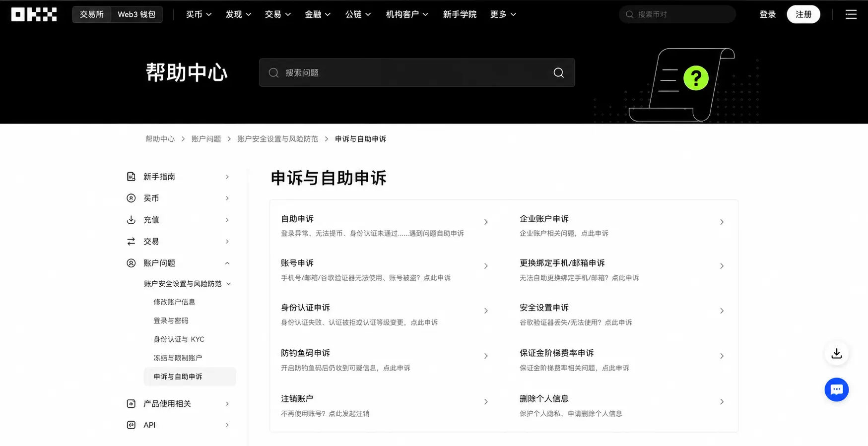Expand the 新手指南 sidebar section

point(227,177)
